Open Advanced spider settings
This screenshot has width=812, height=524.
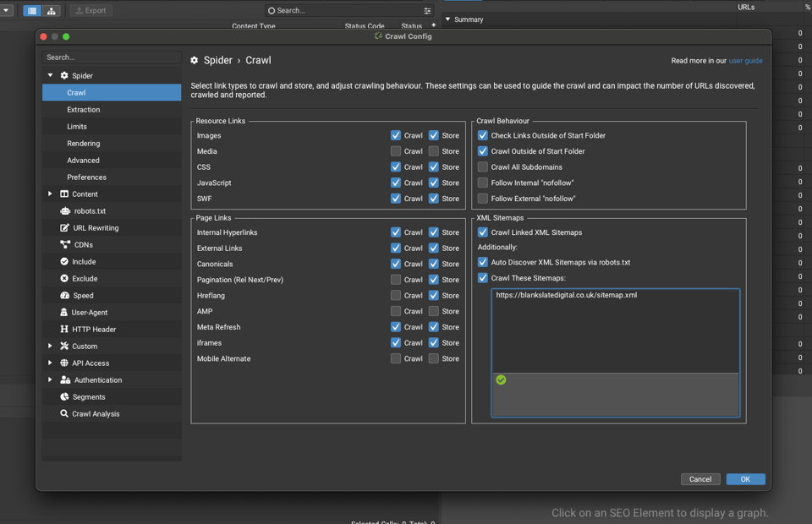click(112, 161)
